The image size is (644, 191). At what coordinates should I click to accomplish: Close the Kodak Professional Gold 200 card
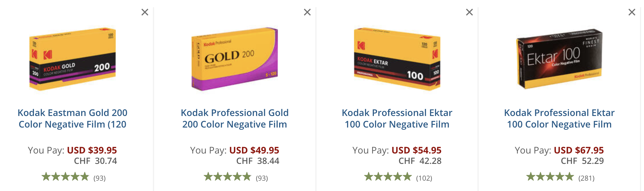pos(307,12)
